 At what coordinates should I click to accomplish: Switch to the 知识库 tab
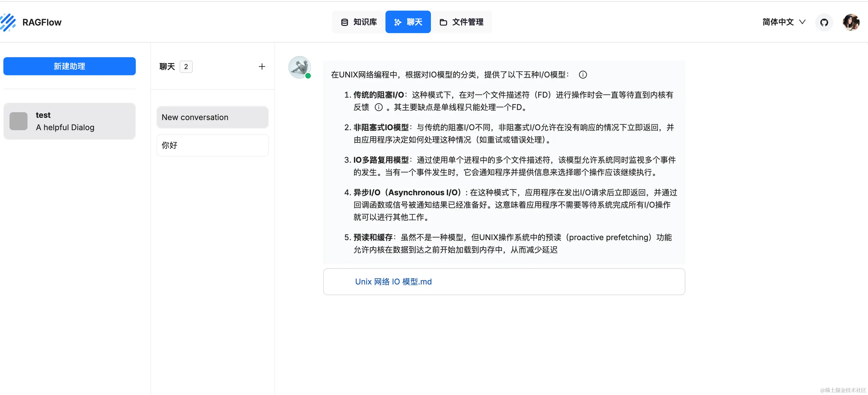[x=359, y=22]
